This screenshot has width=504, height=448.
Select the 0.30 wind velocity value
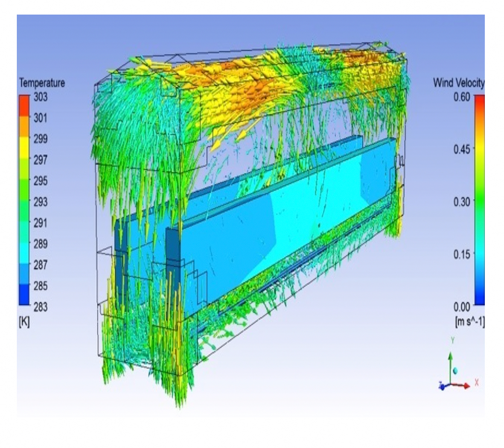461,201
